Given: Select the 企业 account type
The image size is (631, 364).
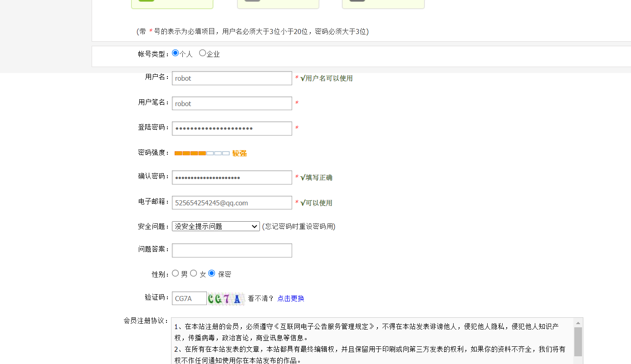Looking at the screenshot, I should 202,53.
